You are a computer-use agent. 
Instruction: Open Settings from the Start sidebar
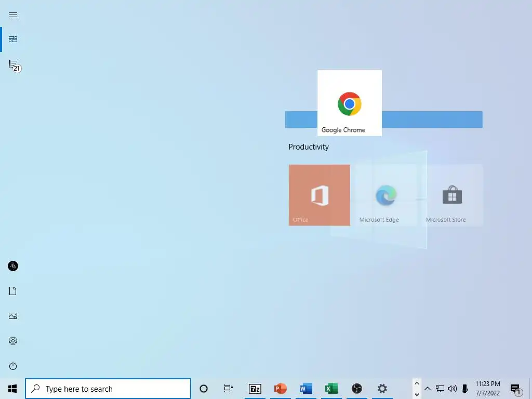pyautogui.click(x=13, y=341)
